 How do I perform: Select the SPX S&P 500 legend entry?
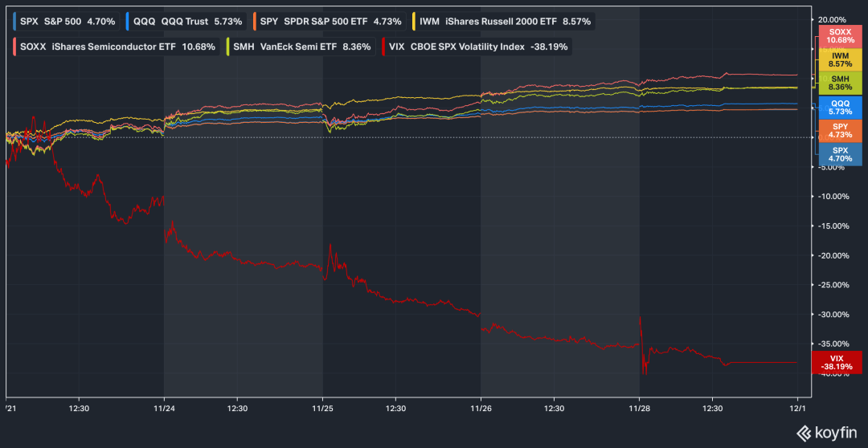65,22
